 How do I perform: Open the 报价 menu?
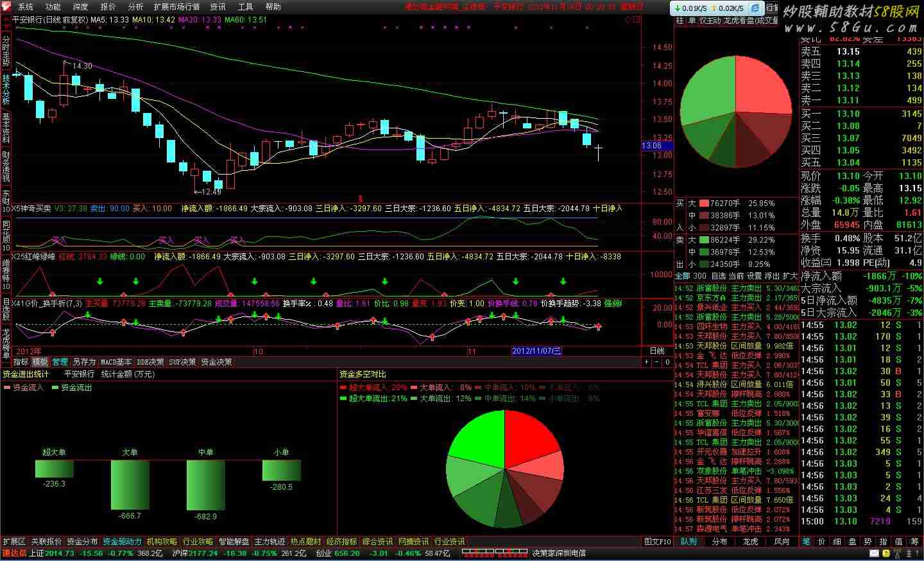click(x=108, y=6)
